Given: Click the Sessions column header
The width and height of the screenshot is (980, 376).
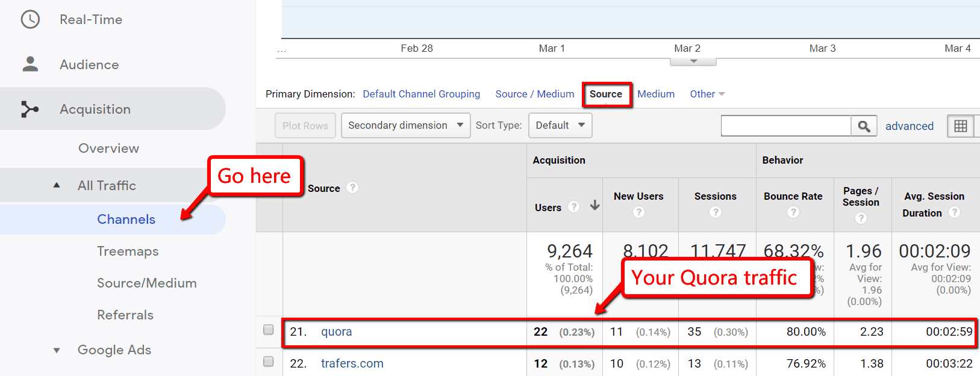Looking at the screenshot, I should [715, 196].
